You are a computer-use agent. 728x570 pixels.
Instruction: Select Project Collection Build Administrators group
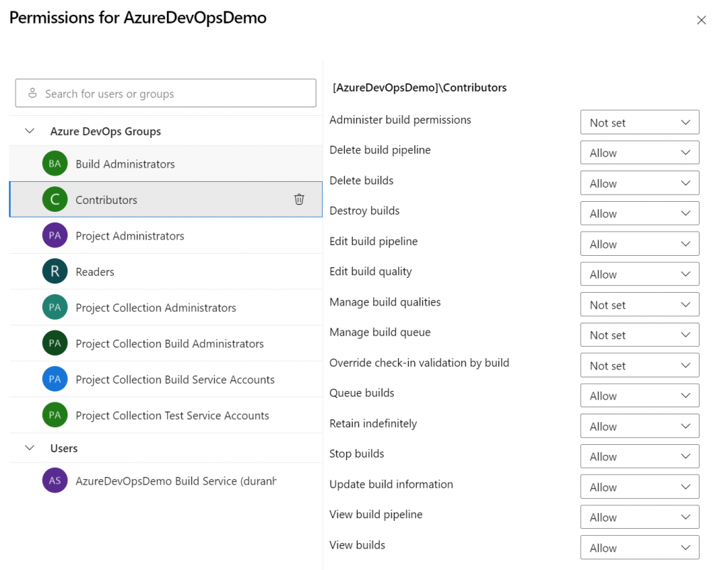click(x=169, y=343)
